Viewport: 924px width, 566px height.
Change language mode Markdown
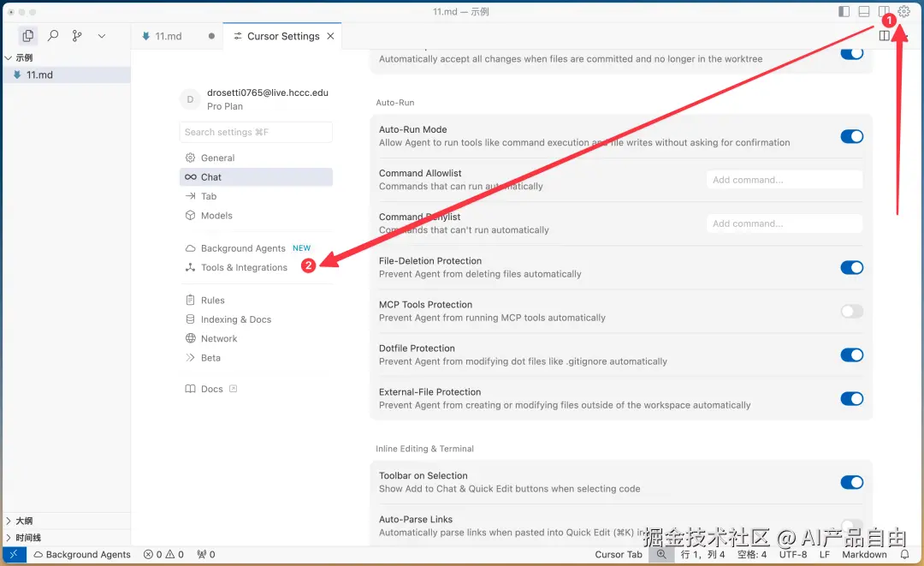click(864, 554)
